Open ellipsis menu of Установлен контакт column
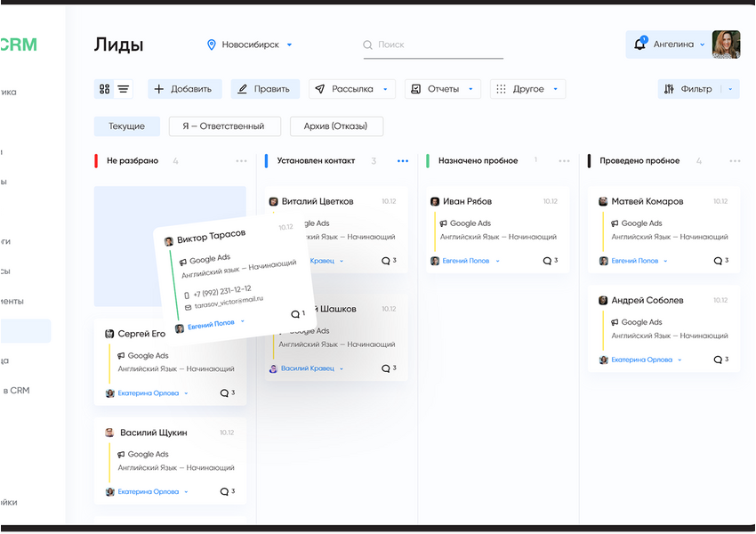This screenshot has height=534, width=756. 402,160
